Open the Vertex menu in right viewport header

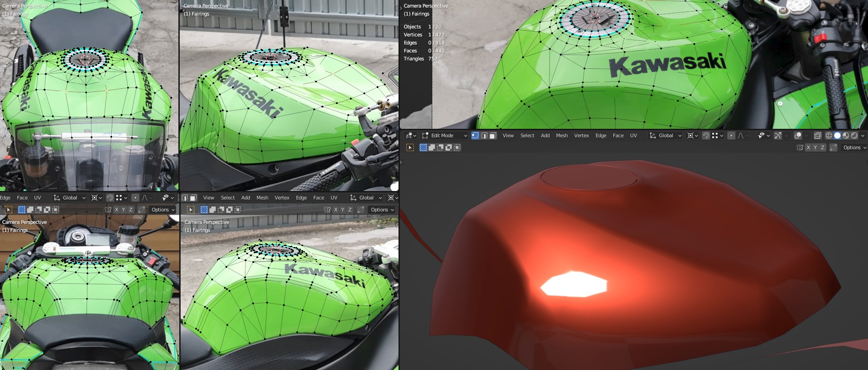click(x=581, y=135)
